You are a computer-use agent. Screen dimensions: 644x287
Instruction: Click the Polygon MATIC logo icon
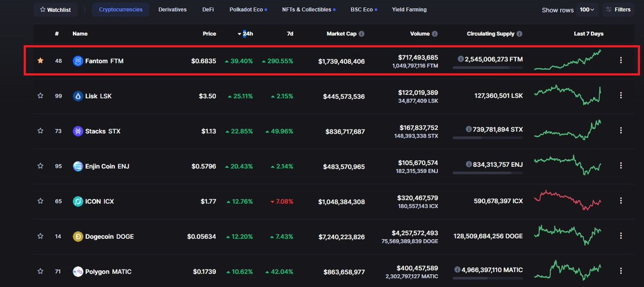pyautogui.click(x=78, y=271)
